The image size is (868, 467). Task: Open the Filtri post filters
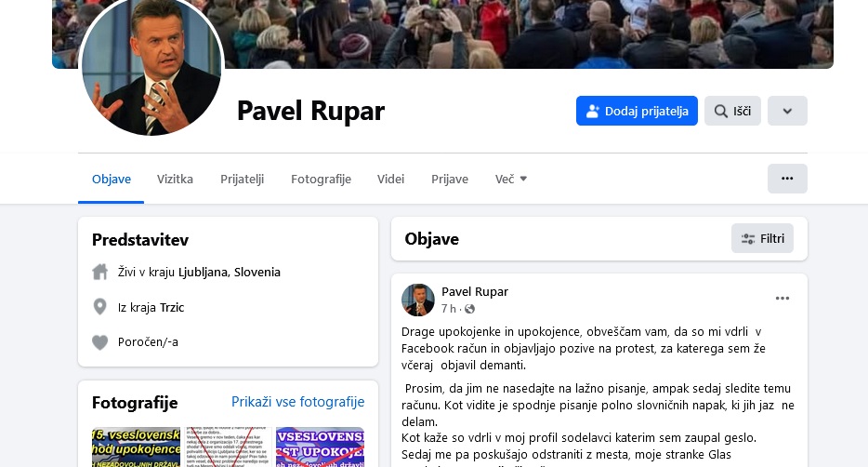pyautogui.click(x=762, y=238)
